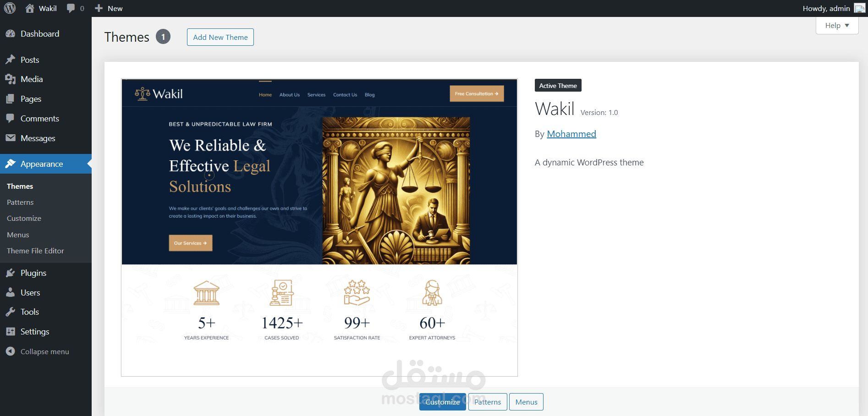The image size is (868, 416).
Task: Click the Active Theme badge
Action: tap(558, 86)
